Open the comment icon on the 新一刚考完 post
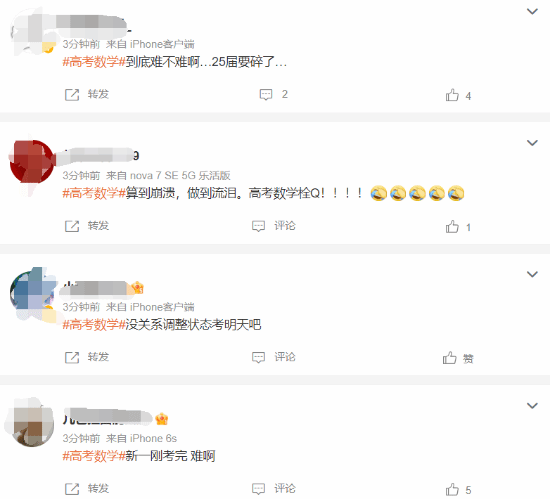This screenshot has height=499, width=550. click(x=259, y=488)
